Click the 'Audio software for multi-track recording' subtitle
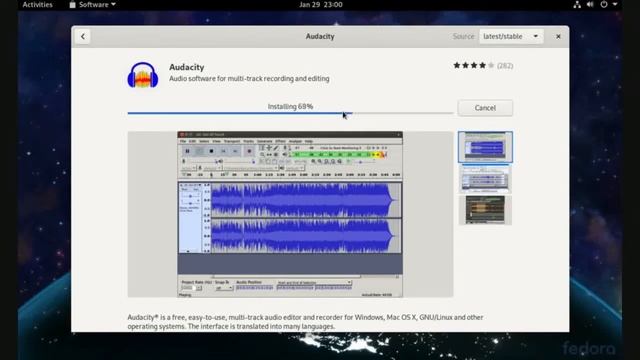This screenshot has height=360, width=640. point(249,78)
